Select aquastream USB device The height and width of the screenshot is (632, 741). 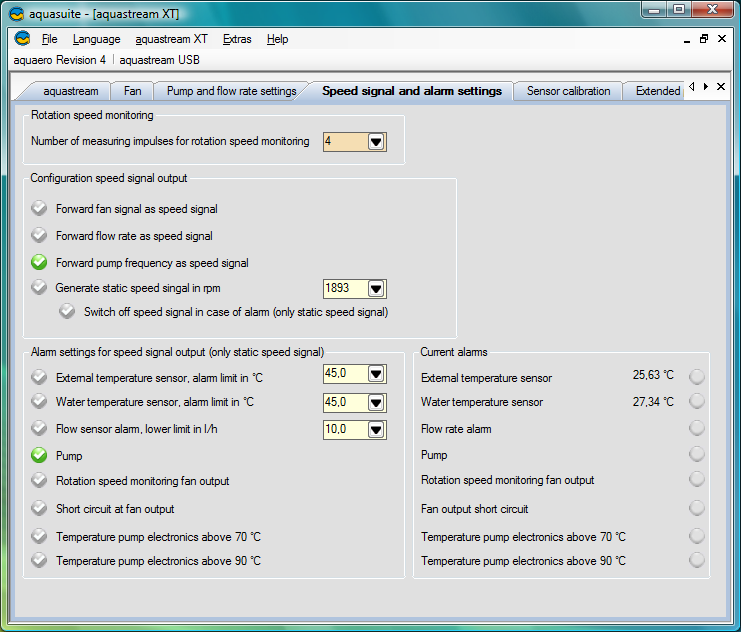[160, 60]
